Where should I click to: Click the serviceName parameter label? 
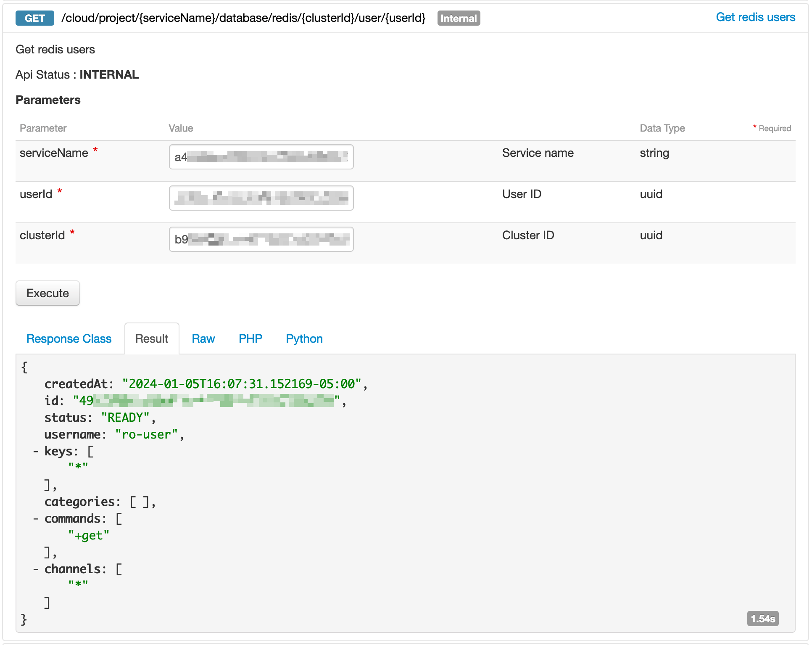pos(54,153)
